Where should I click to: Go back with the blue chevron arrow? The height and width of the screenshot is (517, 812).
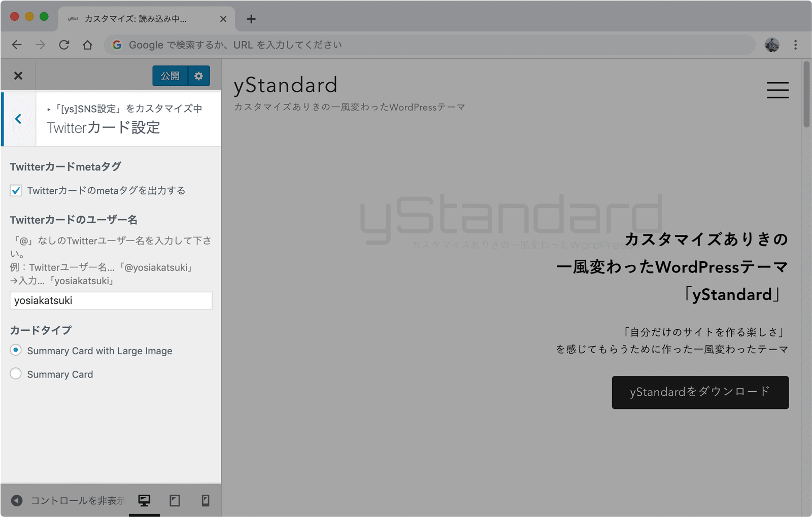tap(18, 119)
